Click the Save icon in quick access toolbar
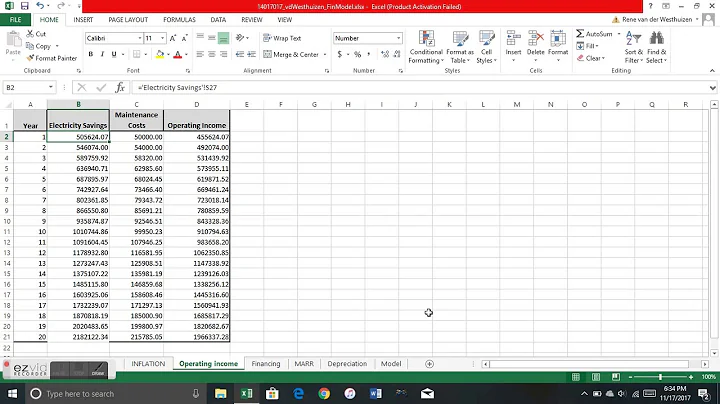The width and height of the screenshot is (720, 404). 24,6
